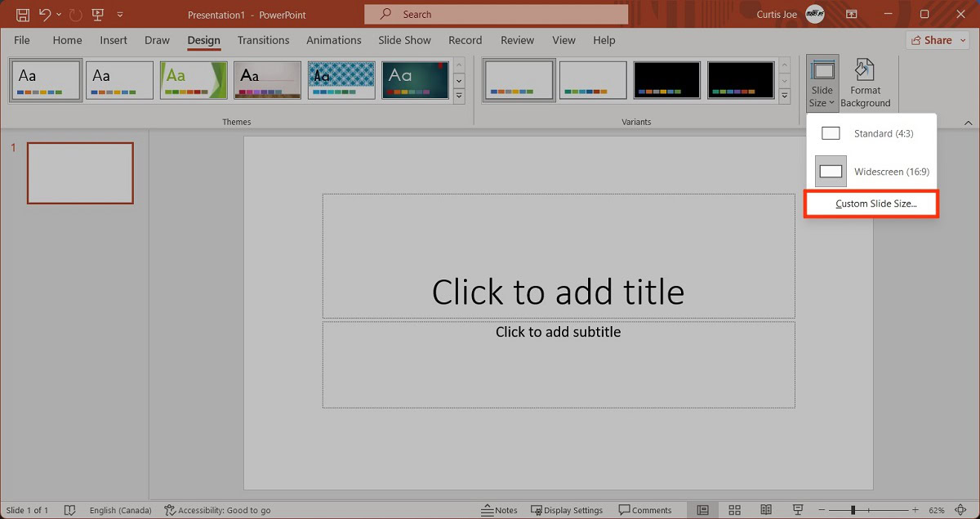Open Format Background pane

click(865, 83)
